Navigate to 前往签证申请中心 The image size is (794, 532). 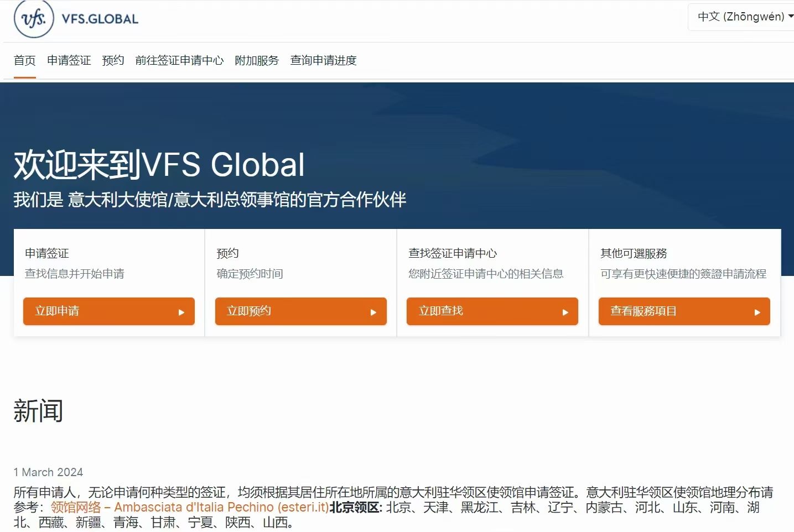point(179,60)
